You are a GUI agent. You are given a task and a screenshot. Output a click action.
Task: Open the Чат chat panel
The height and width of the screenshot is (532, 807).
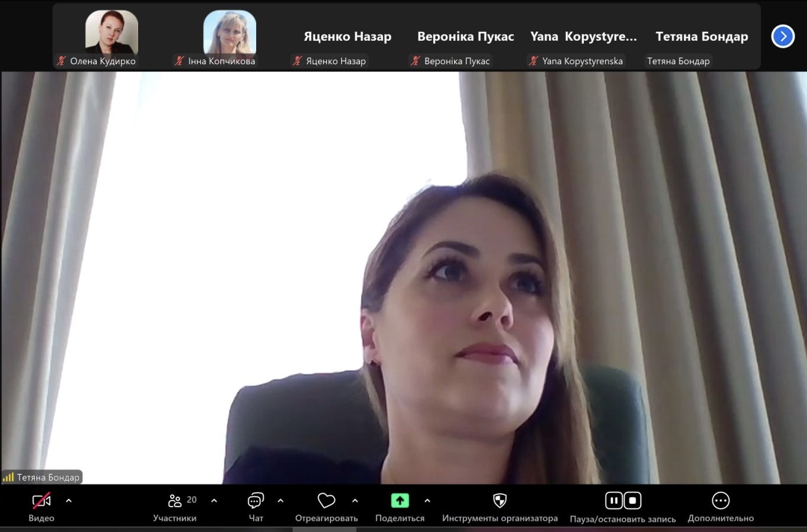(x=256, y=501)
